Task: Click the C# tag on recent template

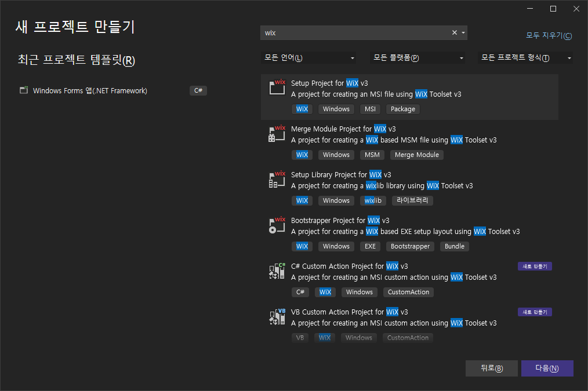Action: click(x=198, y=90)
